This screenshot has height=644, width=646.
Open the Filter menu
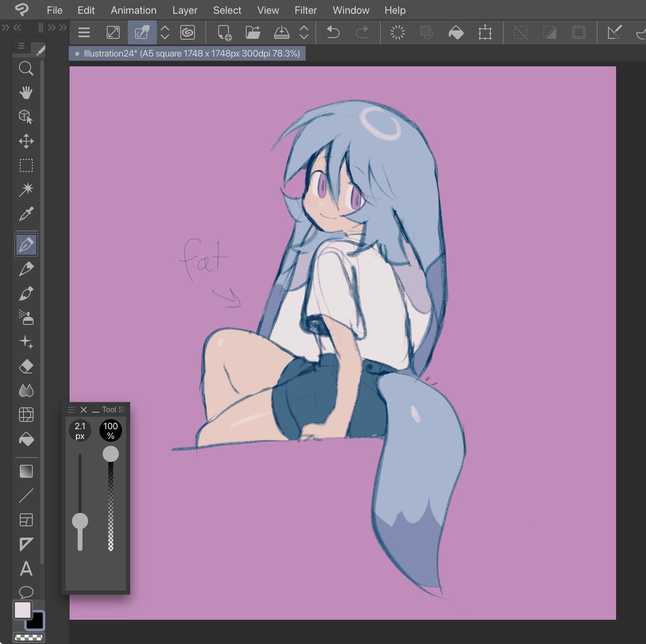(305, 10)
